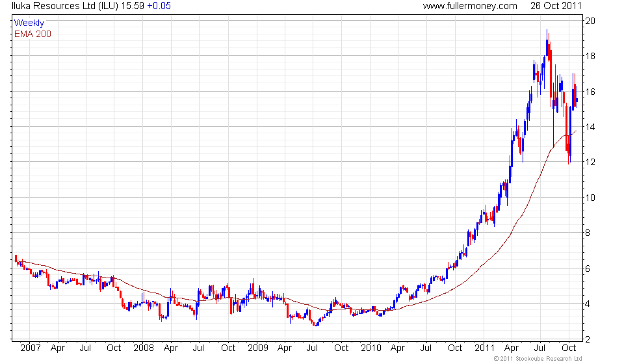Click the '14' price axis label

click(590, 127)
